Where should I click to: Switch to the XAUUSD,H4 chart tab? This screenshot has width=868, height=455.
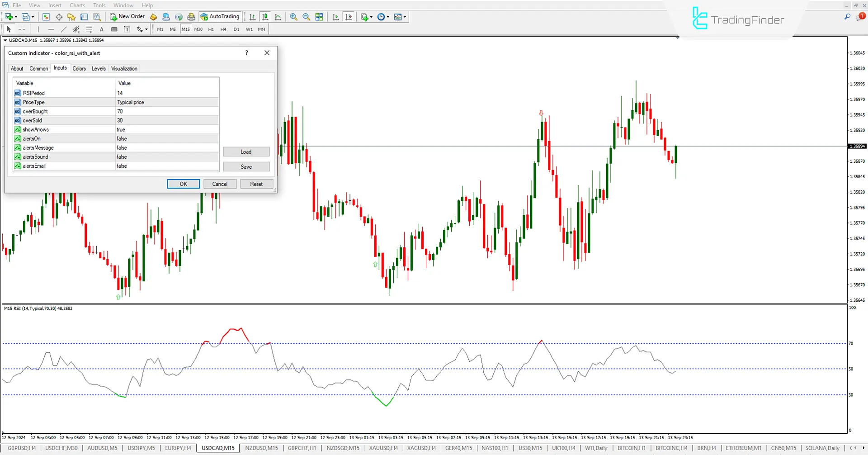pyautogui.click(x=383, y=448)
